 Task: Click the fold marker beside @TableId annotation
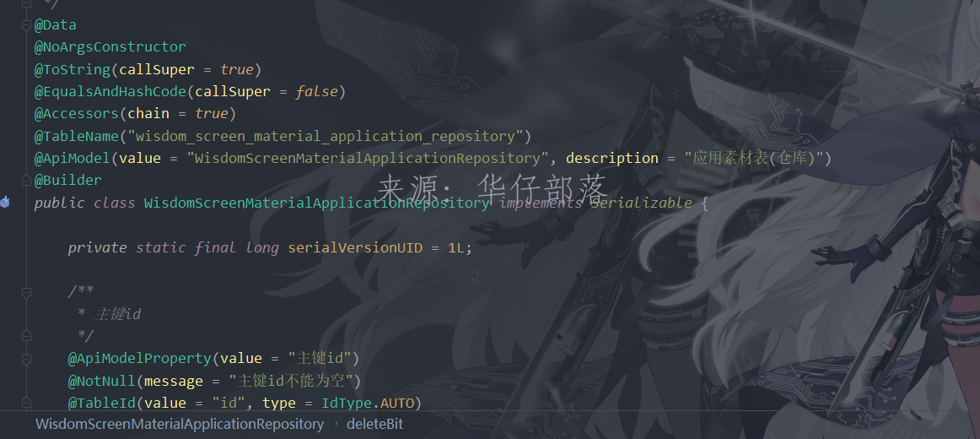[x=26, y=402]
